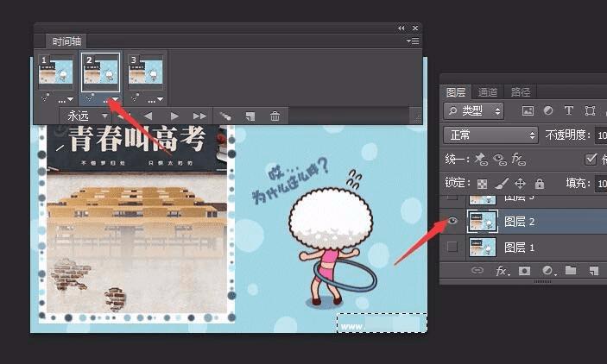The image size is (607, 364).
Task: Play the timeline animation
Action: (x=174, y=116)
